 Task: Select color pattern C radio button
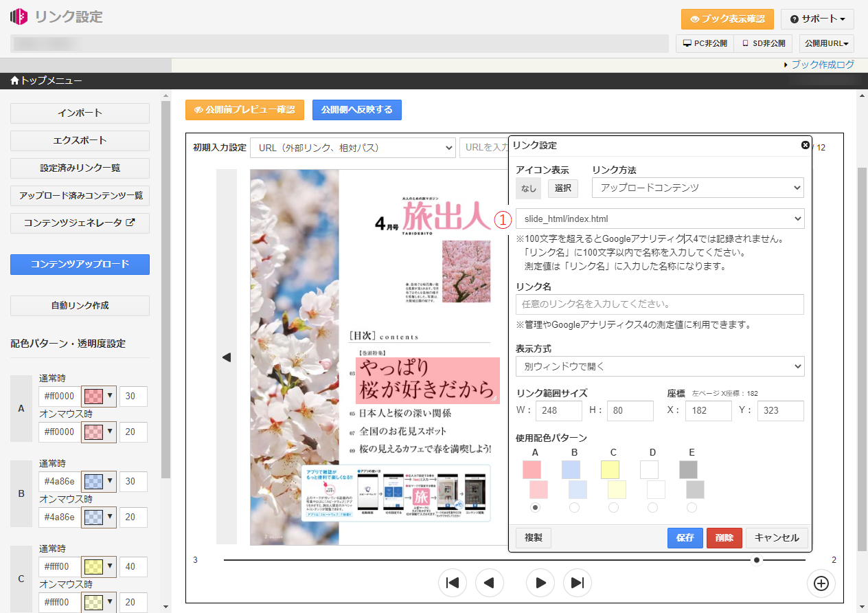(x=613, y=507)
